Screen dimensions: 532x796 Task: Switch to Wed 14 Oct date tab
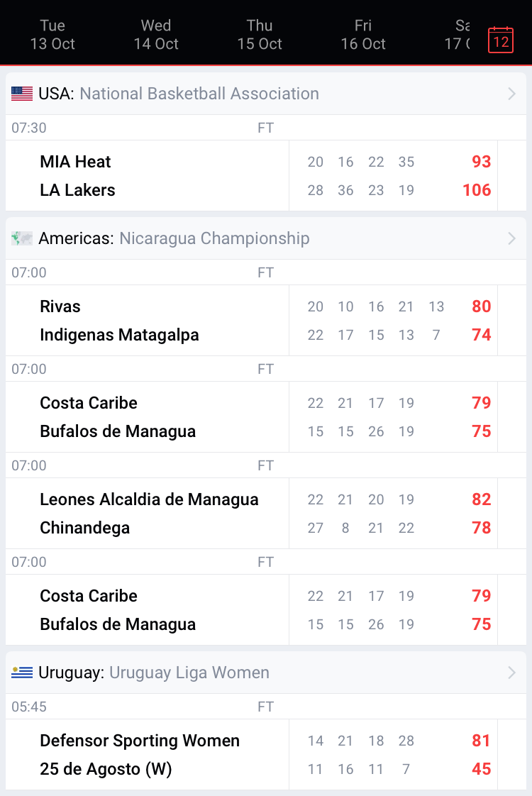[x=156, y=35]
